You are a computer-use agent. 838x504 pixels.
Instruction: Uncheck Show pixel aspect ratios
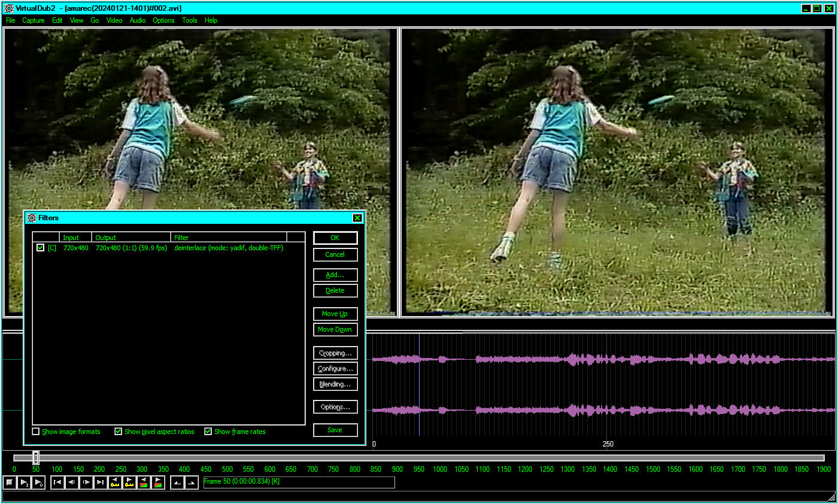coord(119,432)
